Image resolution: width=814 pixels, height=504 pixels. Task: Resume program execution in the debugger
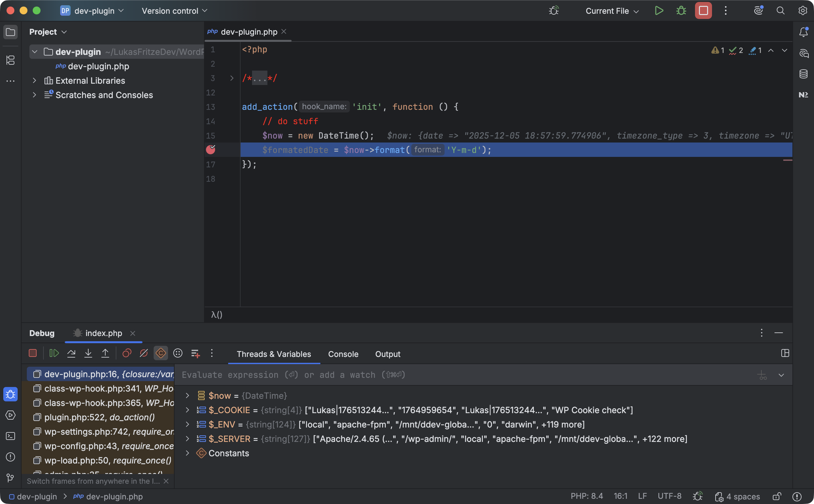pyautogui.click(x=54, y=353)
